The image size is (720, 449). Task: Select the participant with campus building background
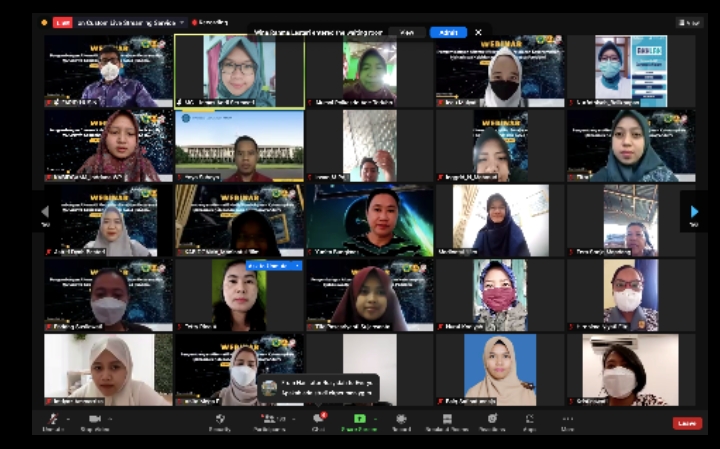239,146
